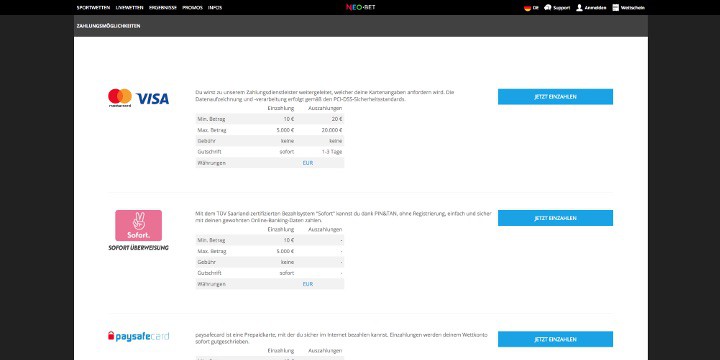Click the EUR link in card table
The width and height of the screenshot is (720, 360).
308,163
